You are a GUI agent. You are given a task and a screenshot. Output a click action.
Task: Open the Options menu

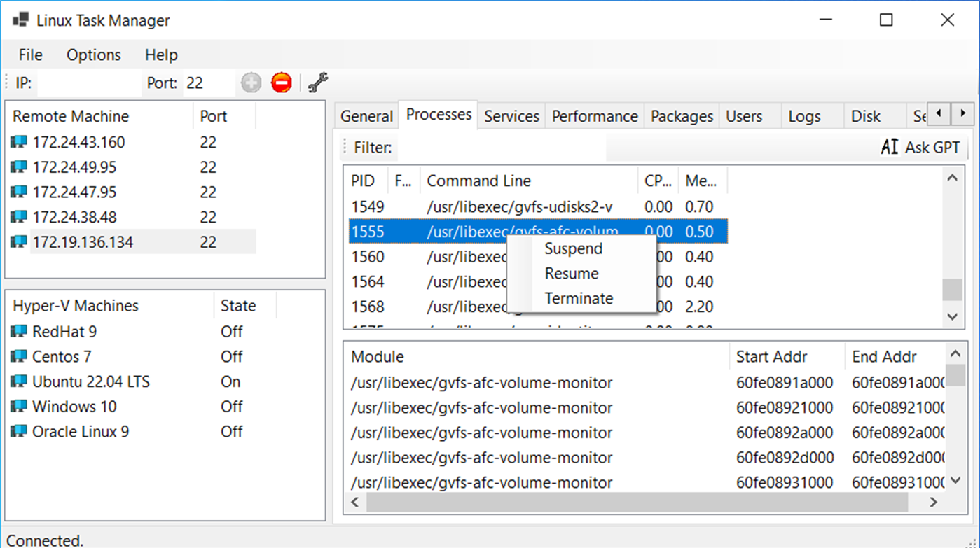93,55
